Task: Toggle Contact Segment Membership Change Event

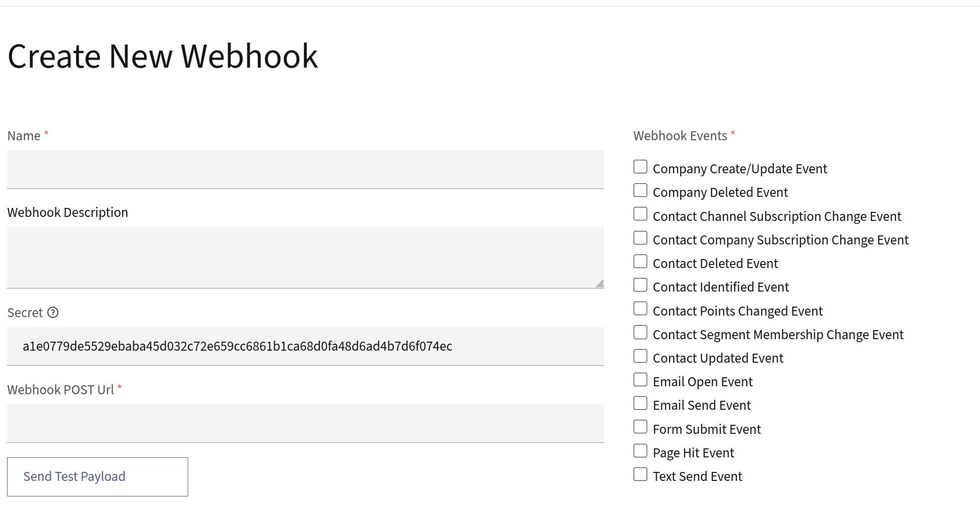Action: click(x=640, y=332)
